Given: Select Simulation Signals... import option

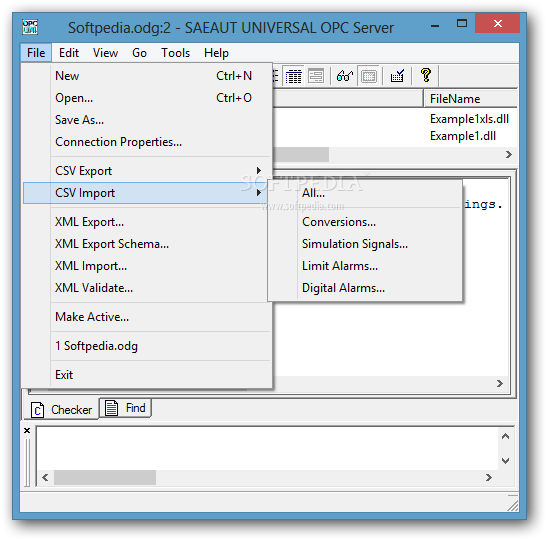Looking at the screenshot, I should [365, 244].
